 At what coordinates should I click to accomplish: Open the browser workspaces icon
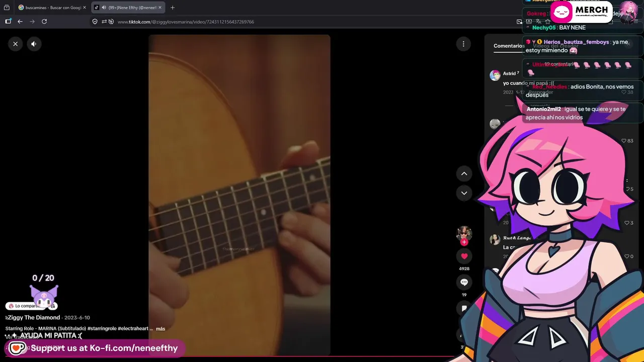coord(7,8)
